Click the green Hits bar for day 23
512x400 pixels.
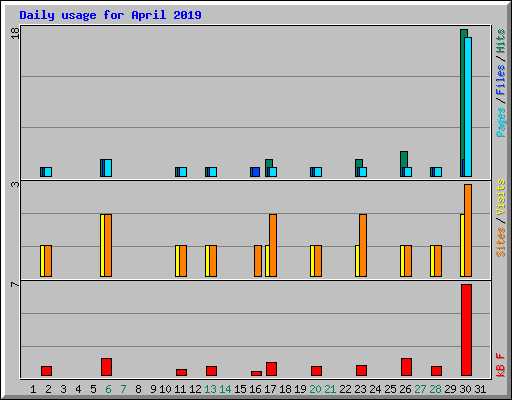coord(359,163)
